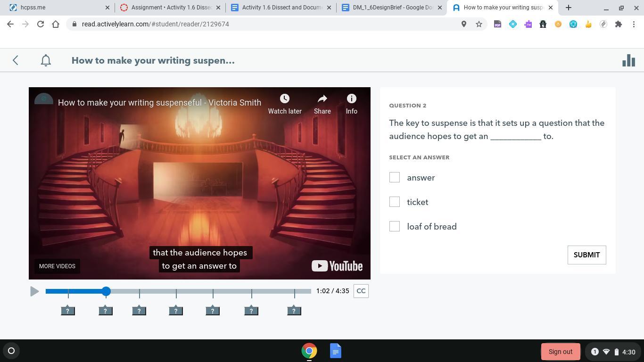Toggle closed captions with the CC button

click(361, 291)
